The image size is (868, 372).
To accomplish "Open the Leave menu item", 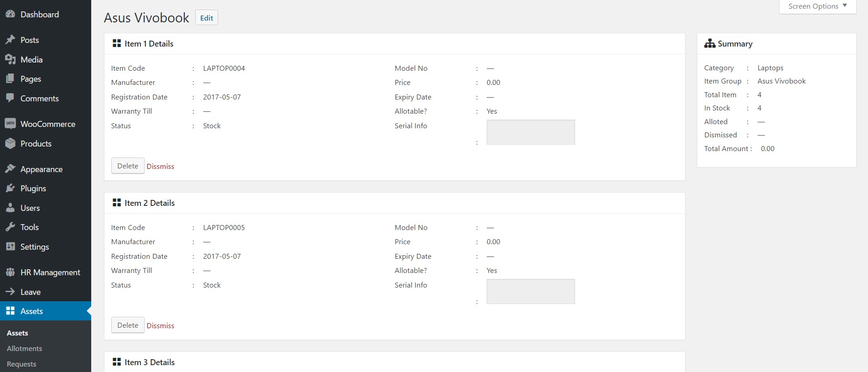I will pos(31,292).
